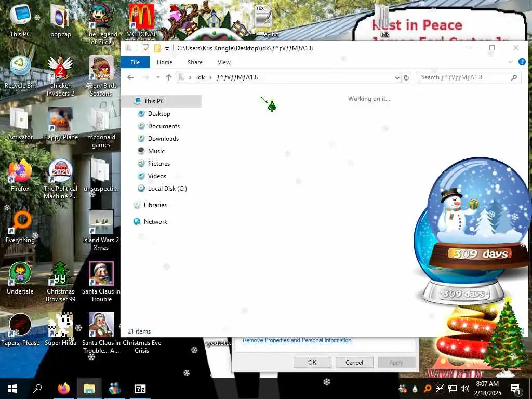Open Recycle Bin on desktop
This screenshot has width=532, height=399.
20,72
